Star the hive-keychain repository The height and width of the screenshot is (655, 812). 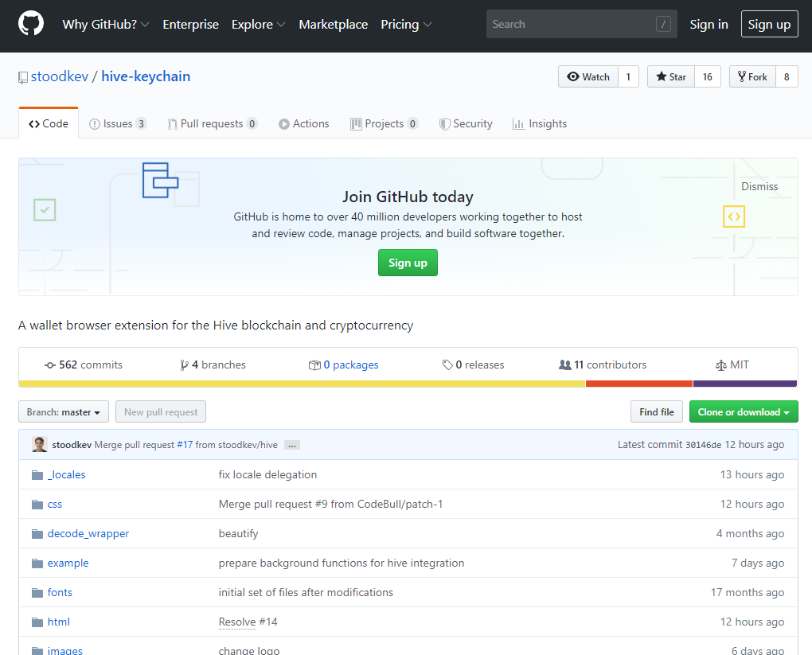(670, 76)
